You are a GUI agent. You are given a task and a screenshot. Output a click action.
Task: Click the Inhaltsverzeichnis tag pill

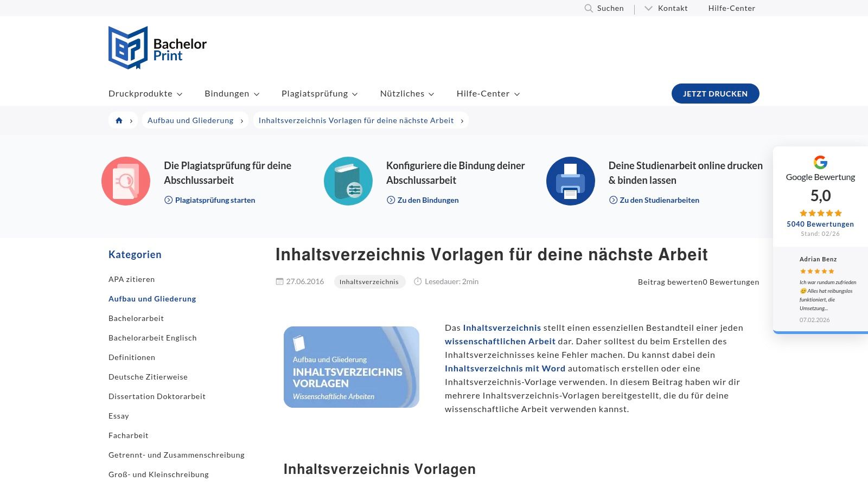(x=369, y=281)
